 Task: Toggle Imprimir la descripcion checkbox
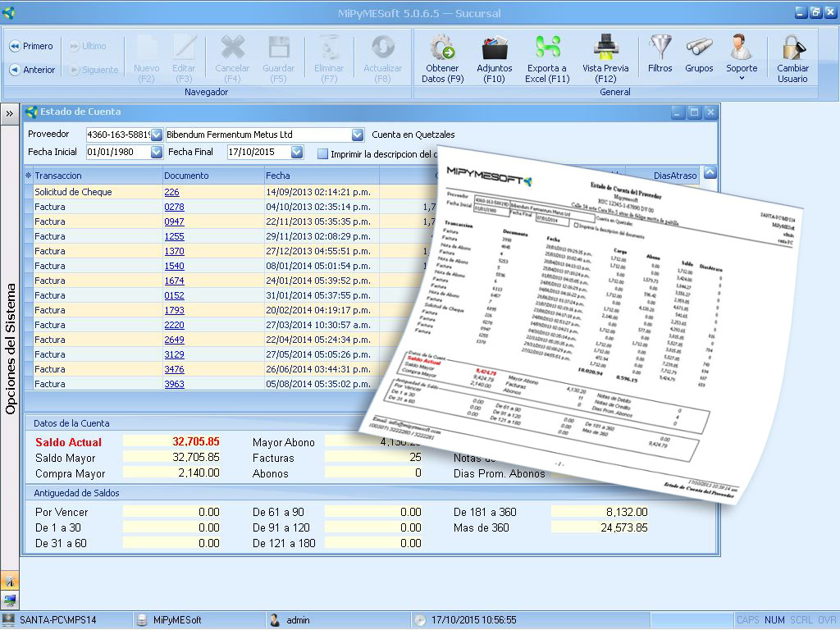322,153
